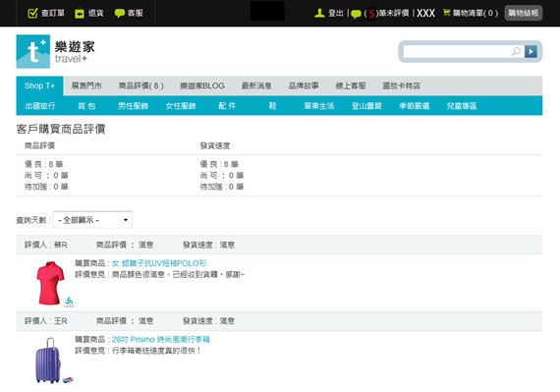Click into the search input field
Screen dimensions: 560x392
point(457,51)
